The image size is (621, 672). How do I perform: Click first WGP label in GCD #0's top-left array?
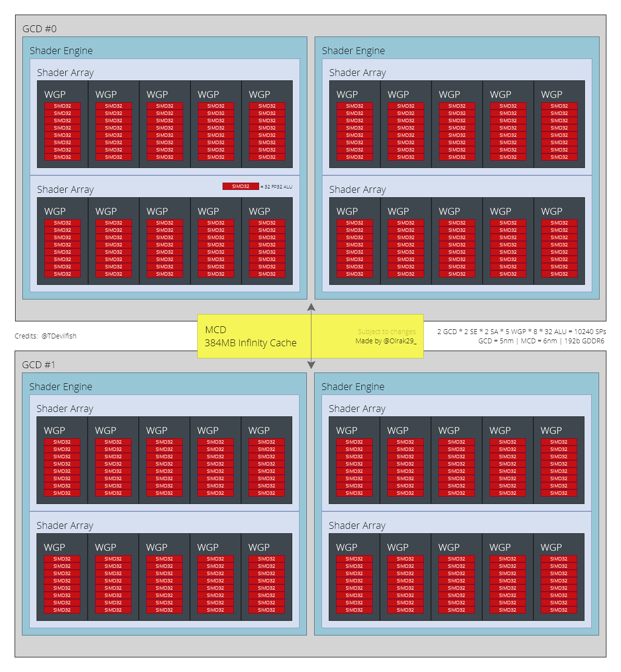(55, 95)
